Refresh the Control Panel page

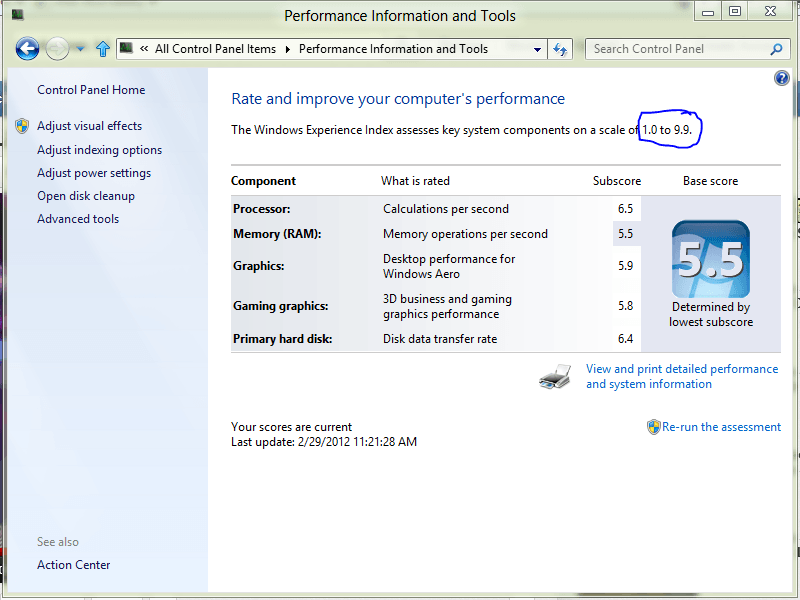(561, 49)
